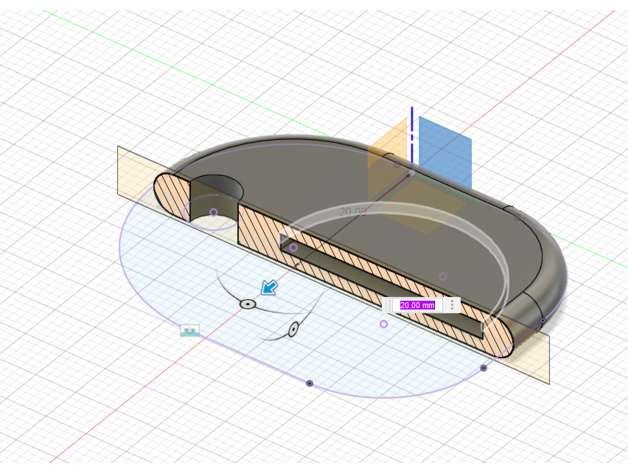
Task: Click the sketch point on bottom profile edge
Action: click(x=309, y=383)
